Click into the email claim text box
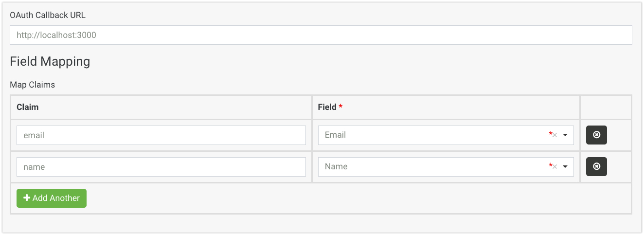Screen dimensions: 644x235 point(161,135)
